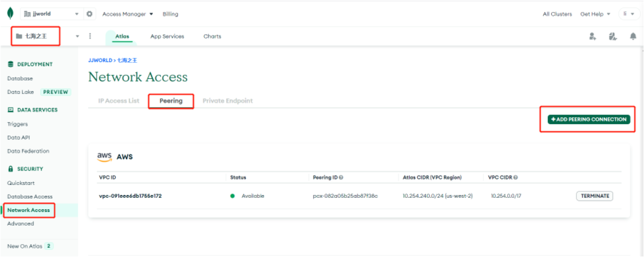Click the MongoDB leaf logo
Screen dimensions: 644x257
click(10, 13)
